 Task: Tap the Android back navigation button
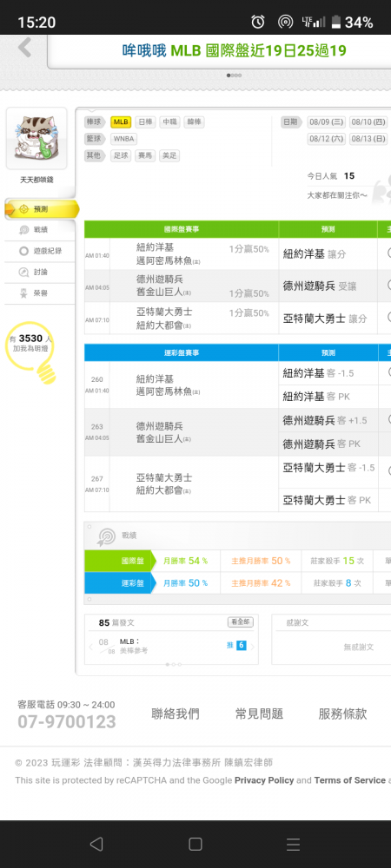(96, 845)
